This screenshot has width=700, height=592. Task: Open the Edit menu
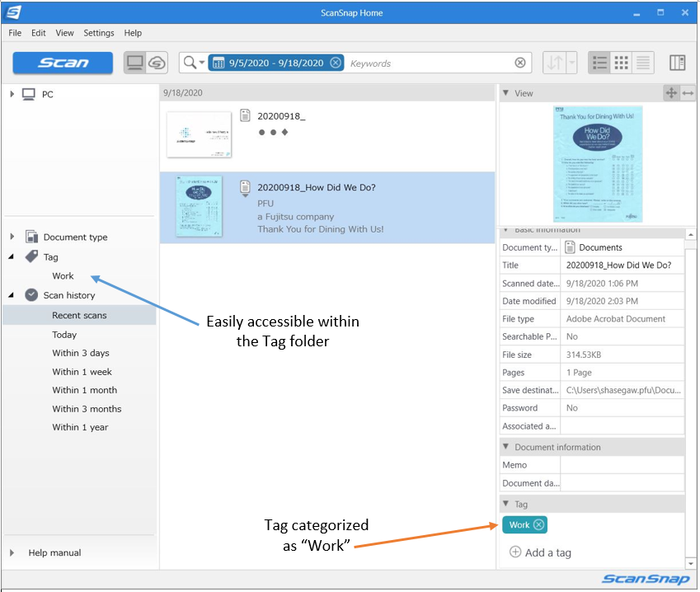pyautogui.click(x=39, y=33)
